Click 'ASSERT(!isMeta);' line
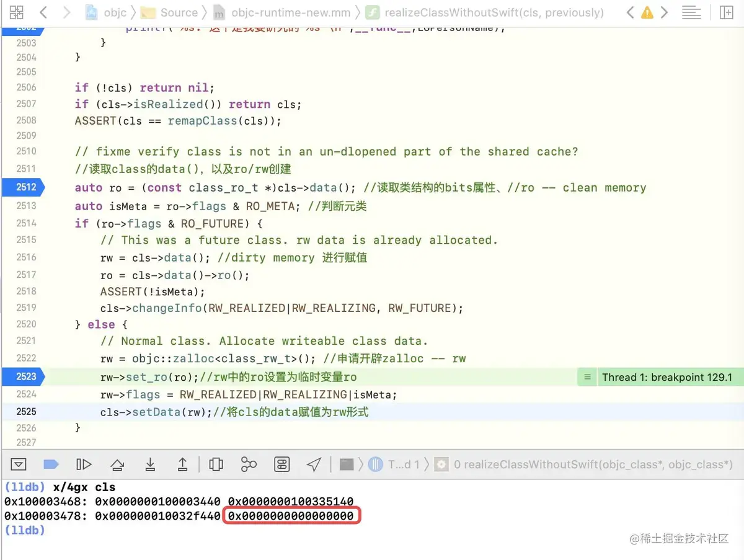Viewport: 744px width, 560px height. pos(153,291)
